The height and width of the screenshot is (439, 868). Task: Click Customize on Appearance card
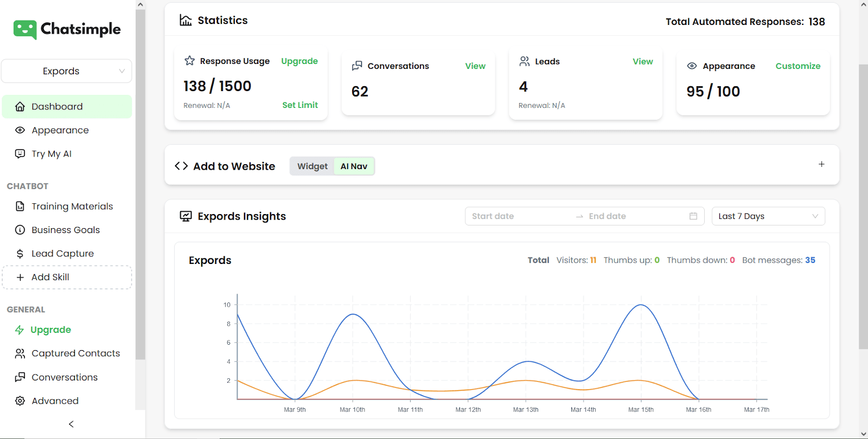tap(797, 66)
